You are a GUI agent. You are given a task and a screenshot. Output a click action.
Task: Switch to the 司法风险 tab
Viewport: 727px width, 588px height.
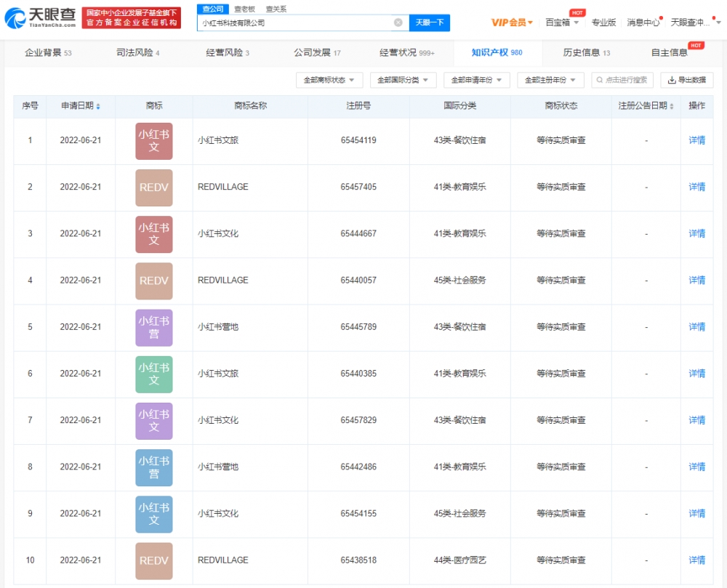tap(138, 53)
